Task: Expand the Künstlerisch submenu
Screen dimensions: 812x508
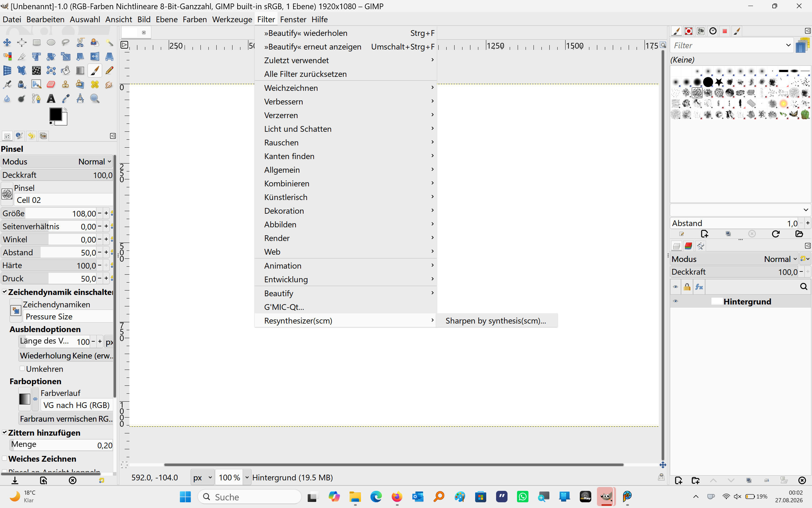Action: 346,197
